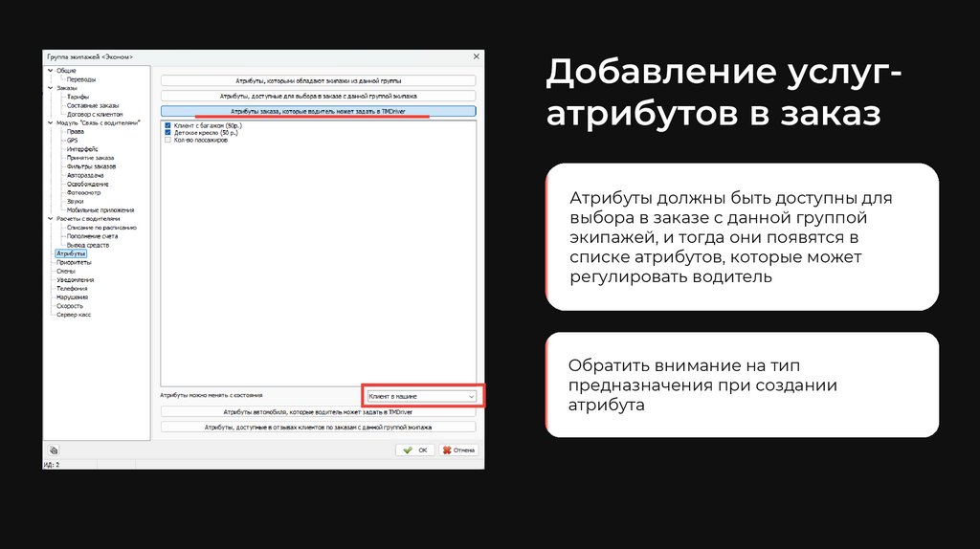This screenshot has width=980, height=549.
Task: Uncheck the Клиент с багажом (50р.) checkbox
Action: coord(167,125)
